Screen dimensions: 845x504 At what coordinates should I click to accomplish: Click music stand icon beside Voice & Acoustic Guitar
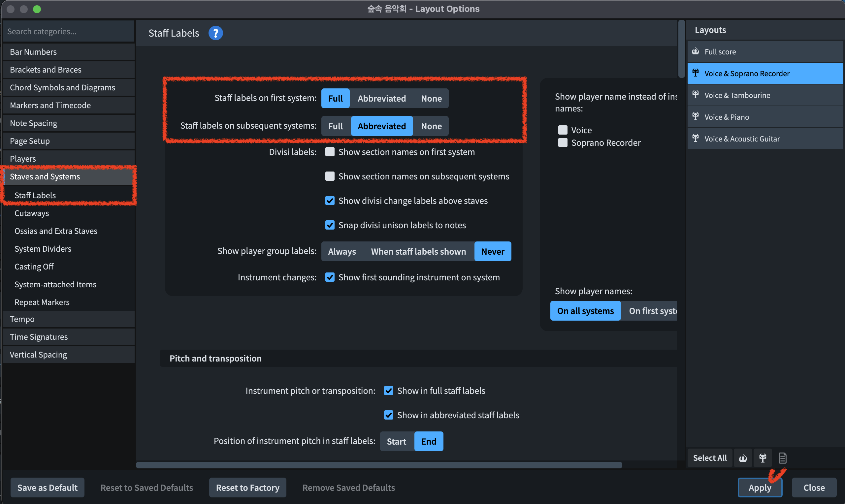coord(696,138)
